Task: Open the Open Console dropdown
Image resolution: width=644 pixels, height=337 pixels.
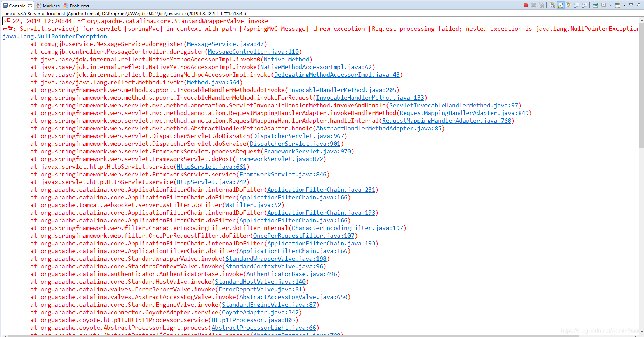Action: click(624, 5)
